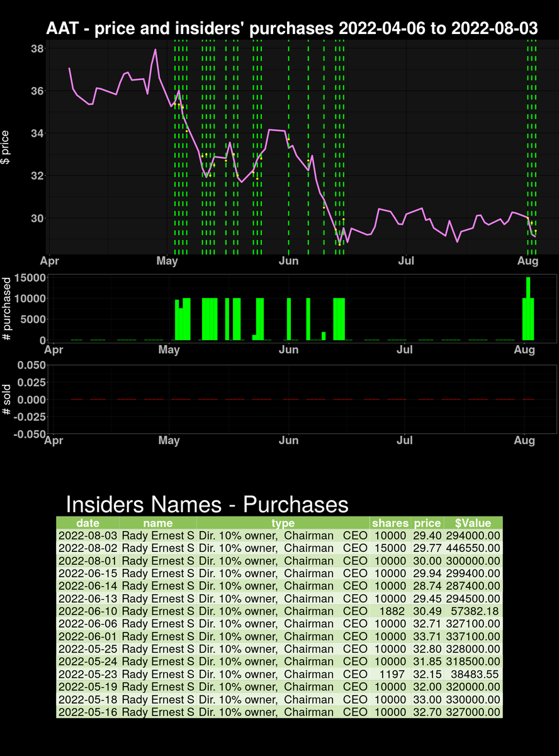Viewport: 559px width, 756px height.
Task: Select date cell 2022-05-25
Action: (x=88, y=649)
